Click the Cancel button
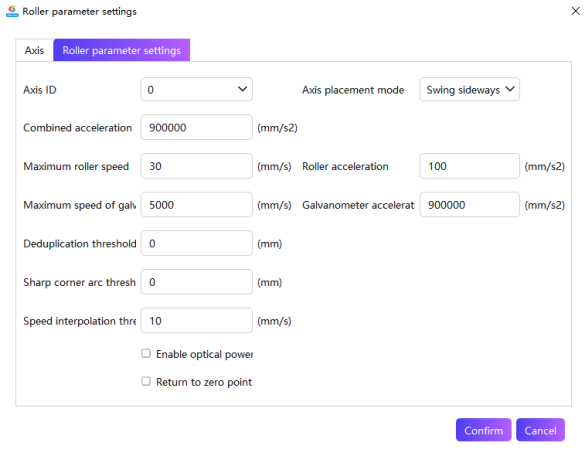 tap(540, 430)
